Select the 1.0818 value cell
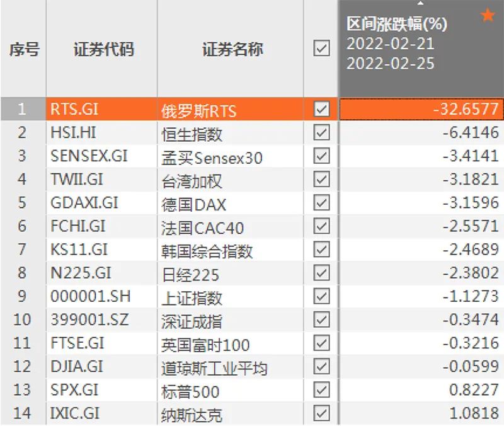 coord(421,413)
